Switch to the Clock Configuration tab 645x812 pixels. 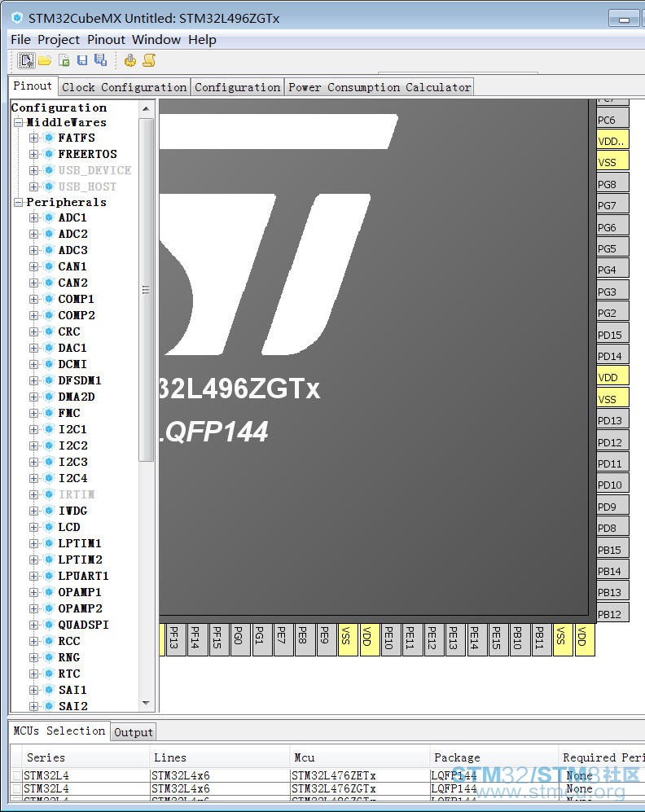pyautogui.click(x=125, y=87)
